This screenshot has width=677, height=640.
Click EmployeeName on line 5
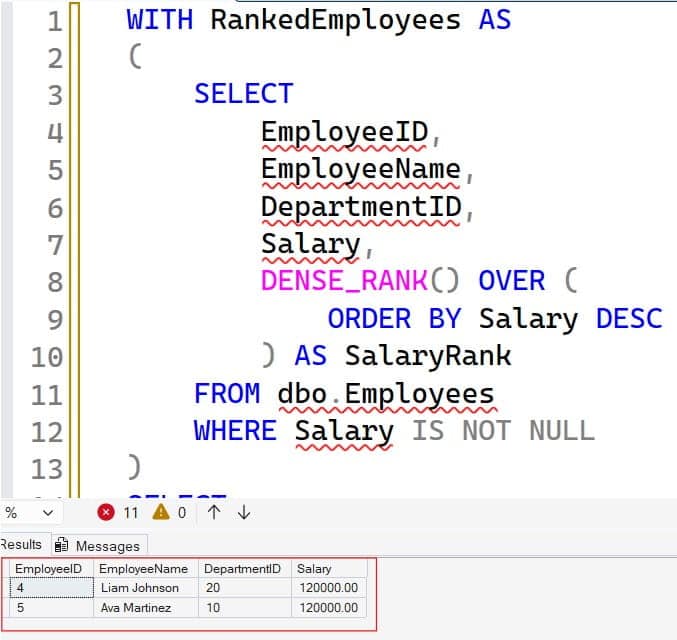point(361,169)
